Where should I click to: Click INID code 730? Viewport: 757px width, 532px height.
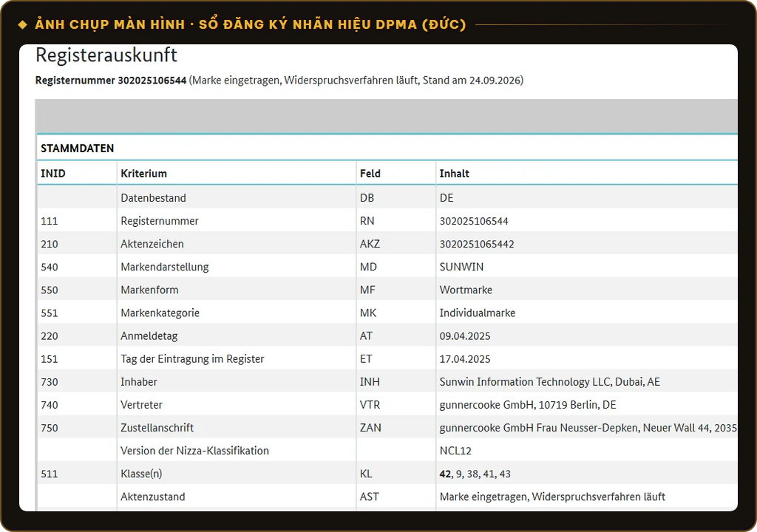[x=50, y=382]
